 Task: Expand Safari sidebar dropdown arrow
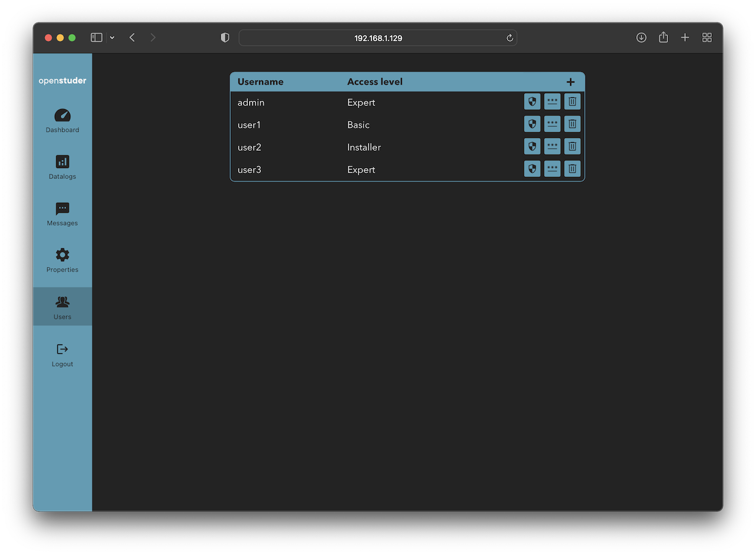coord(112,38)
